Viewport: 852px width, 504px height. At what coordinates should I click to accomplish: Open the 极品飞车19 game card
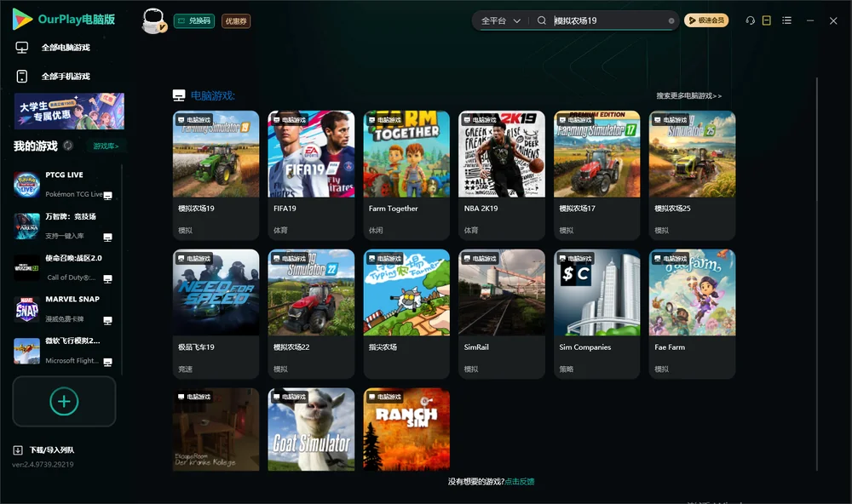(x=216, y=314)
